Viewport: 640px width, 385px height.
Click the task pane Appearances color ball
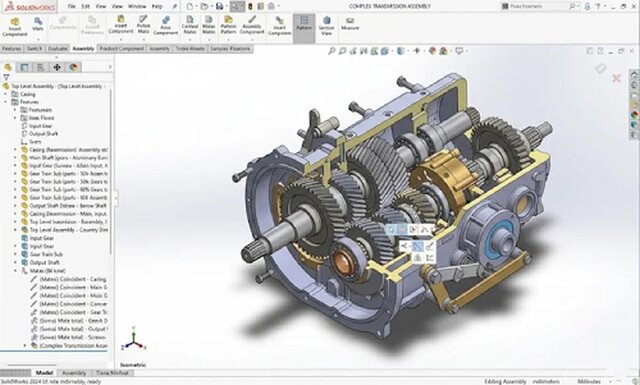tap(634, 116)
